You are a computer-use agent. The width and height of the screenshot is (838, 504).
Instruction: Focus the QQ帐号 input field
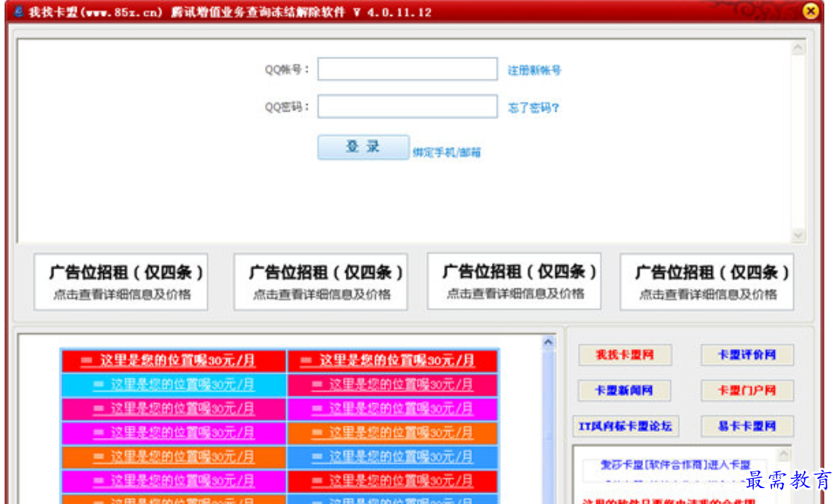click(408, 69)
